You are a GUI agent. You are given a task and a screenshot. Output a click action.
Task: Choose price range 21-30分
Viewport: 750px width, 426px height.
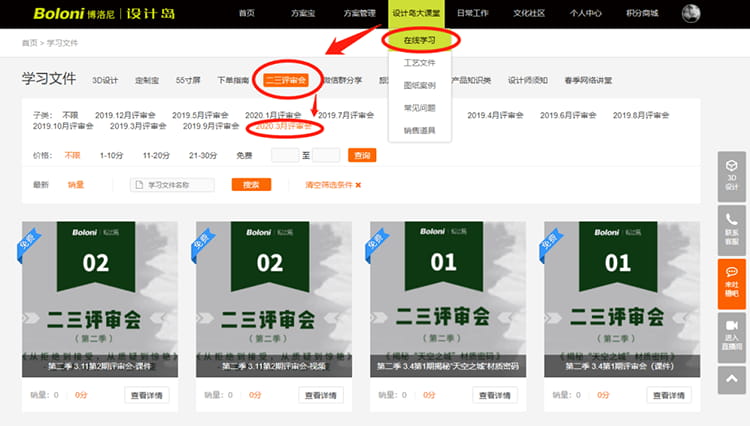203,155
